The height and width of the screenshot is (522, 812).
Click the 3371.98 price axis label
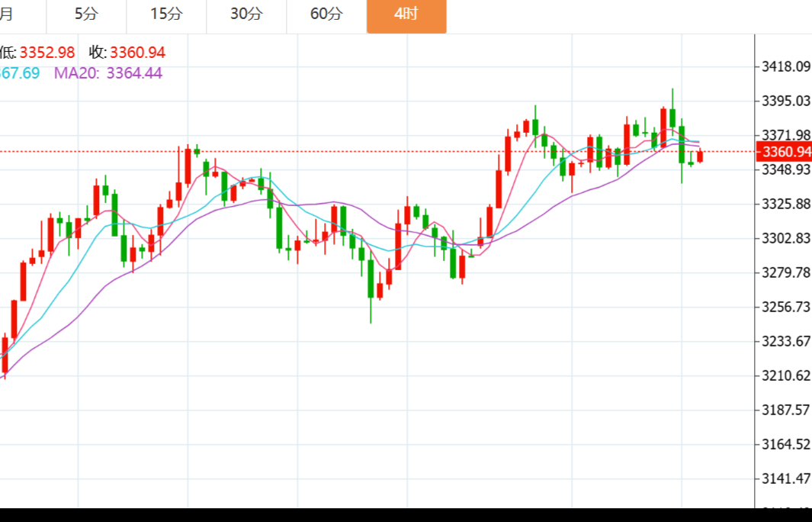pyautogui.click(x=785, y=135)
